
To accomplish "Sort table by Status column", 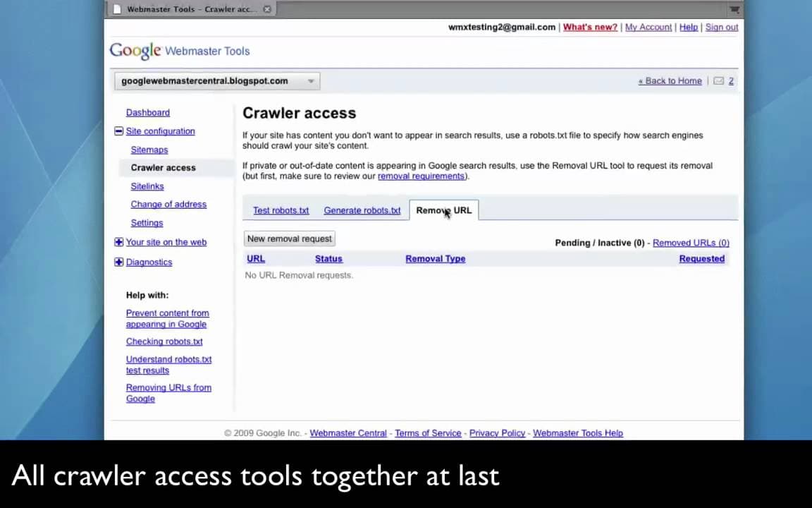I will 329,259.
